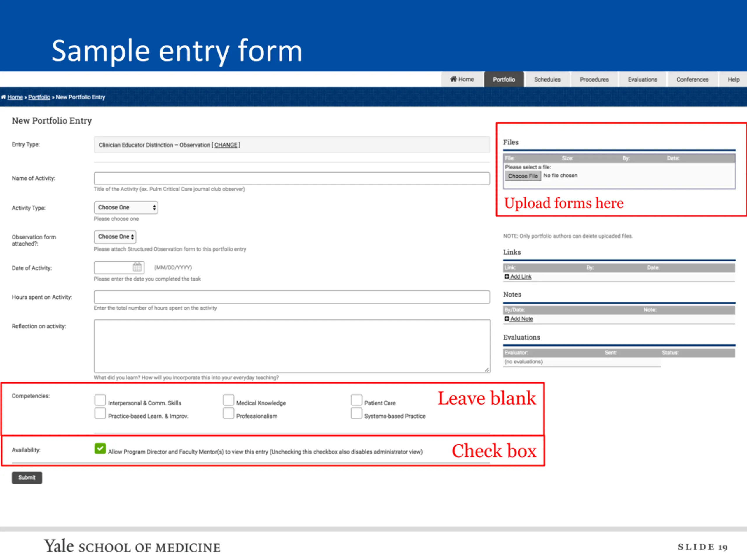The height and width of the screenshot is (560, 747).
Task: Check Professionalism competency
Action: (x=229, y=413)
